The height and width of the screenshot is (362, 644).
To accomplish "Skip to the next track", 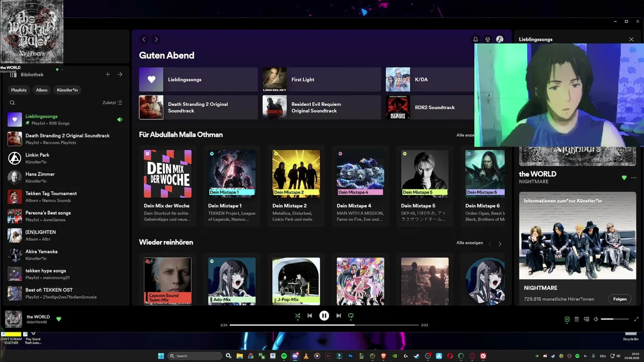I will (x=339, y=316).
